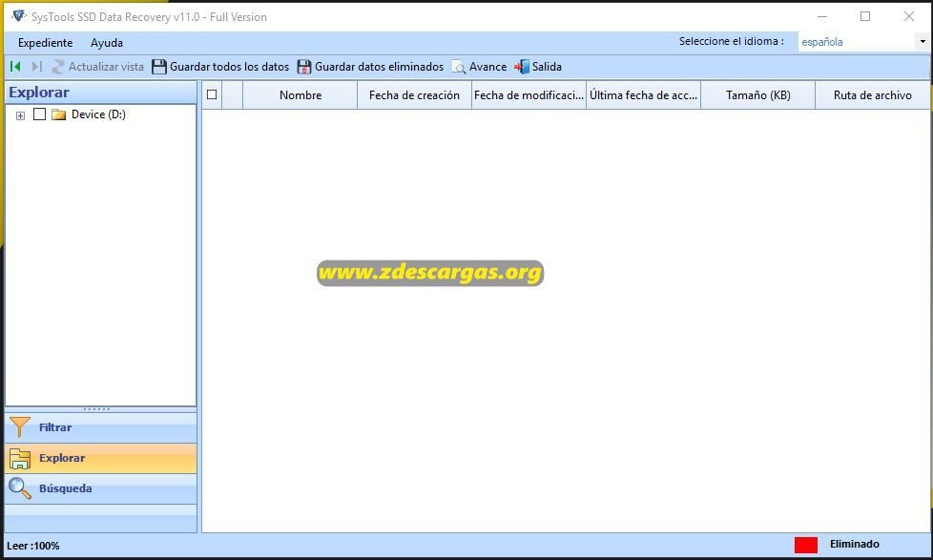Image resolution: width=933 pixels, height=560 pixels.
Task: Click the Salida label
Action: click(x=547, y=67)
